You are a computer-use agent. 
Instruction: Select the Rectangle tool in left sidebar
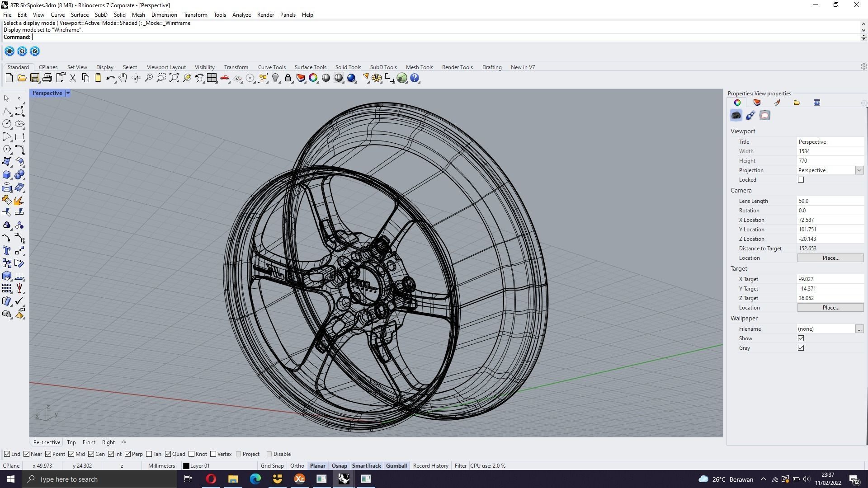click(19, 136)
